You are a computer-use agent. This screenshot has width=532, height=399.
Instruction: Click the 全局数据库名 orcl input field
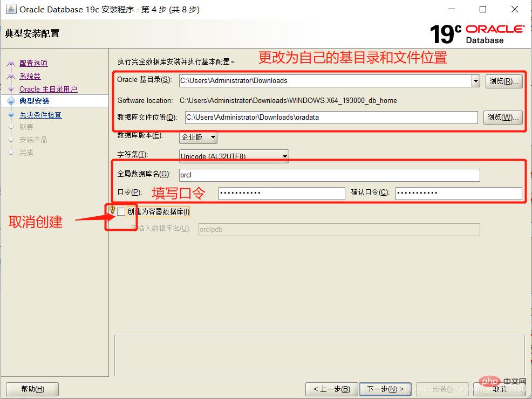coord(329,175)
